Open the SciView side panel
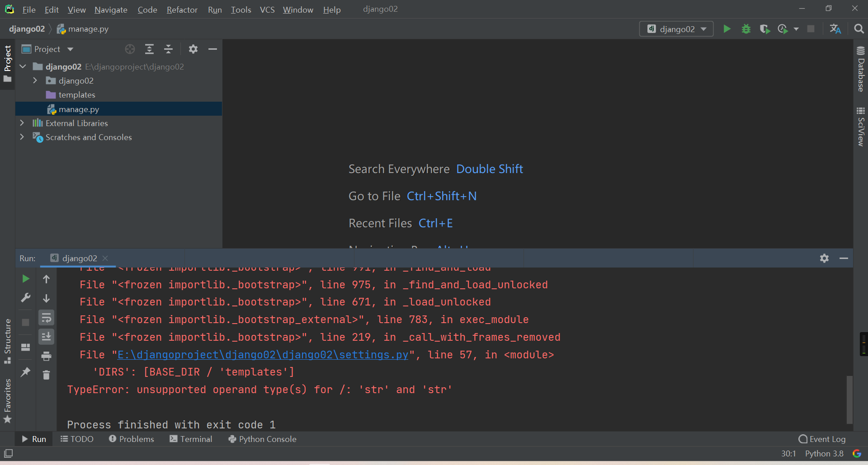Viewport: 868px width, 465px height. click(861, 126)
